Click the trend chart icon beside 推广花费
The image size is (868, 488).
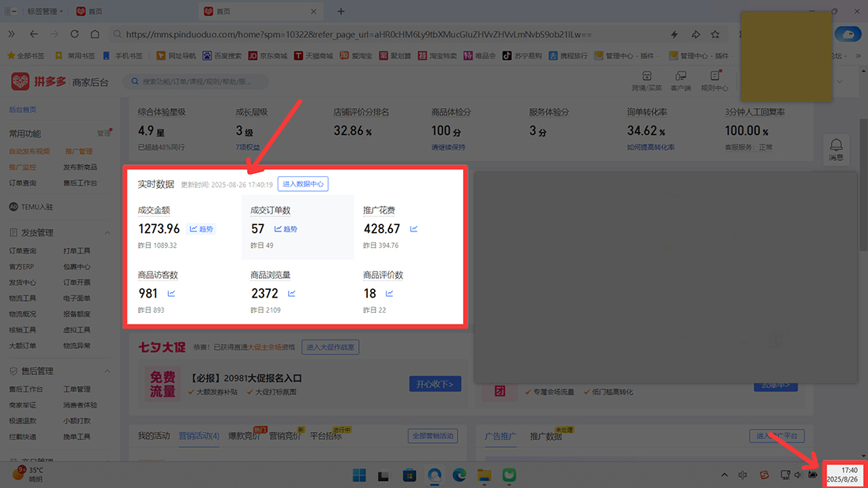pos(413,229)
